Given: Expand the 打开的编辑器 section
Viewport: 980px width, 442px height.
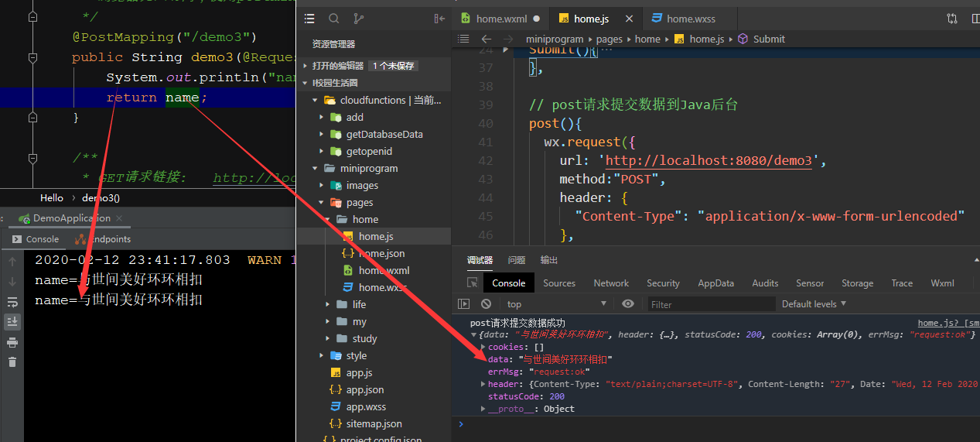Looking at the screenshot, I should click(306, 66).
